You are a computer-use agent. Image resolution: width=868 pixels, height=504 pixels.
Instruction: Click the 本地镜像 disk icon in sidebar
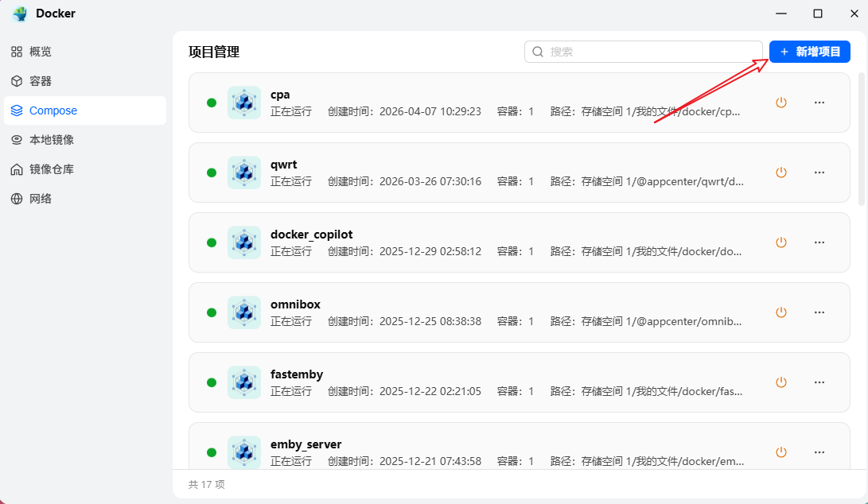point(17,140)
